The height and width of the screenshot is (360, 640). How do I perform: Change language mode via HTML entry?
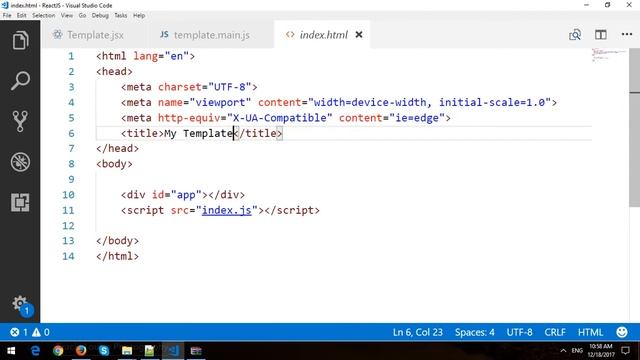pyautogui.click(x=590, y=332)
